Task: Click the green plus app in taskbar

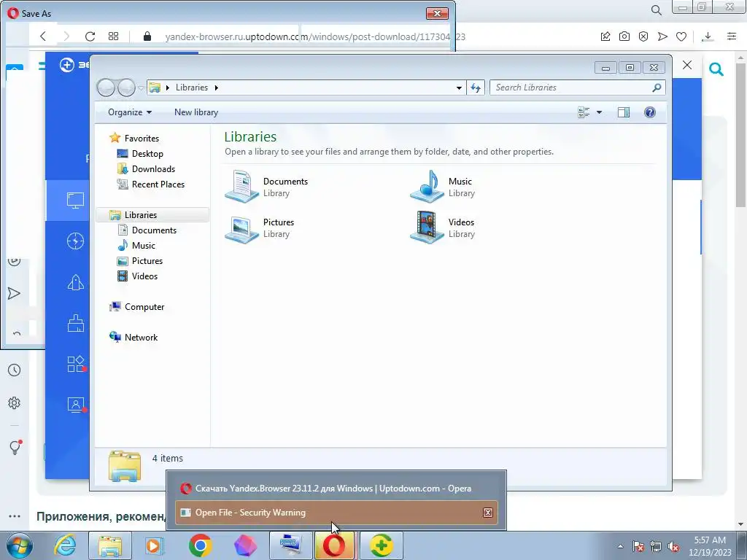Action: [x=381, y=545]
